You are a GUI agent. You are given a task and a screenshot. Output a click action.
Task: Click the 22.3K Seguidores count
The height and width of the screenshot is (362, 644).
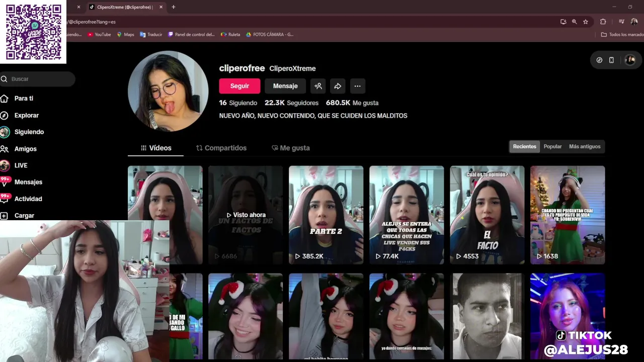tap(291, 103)
